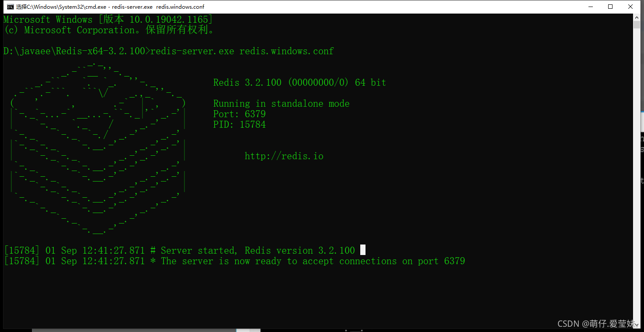The width and height of the screenshot is (644, 332).
Task: Click 'Redis 3.2.100 (00000000/0) 64 bit' text
Action: click(x=300, y=83)
